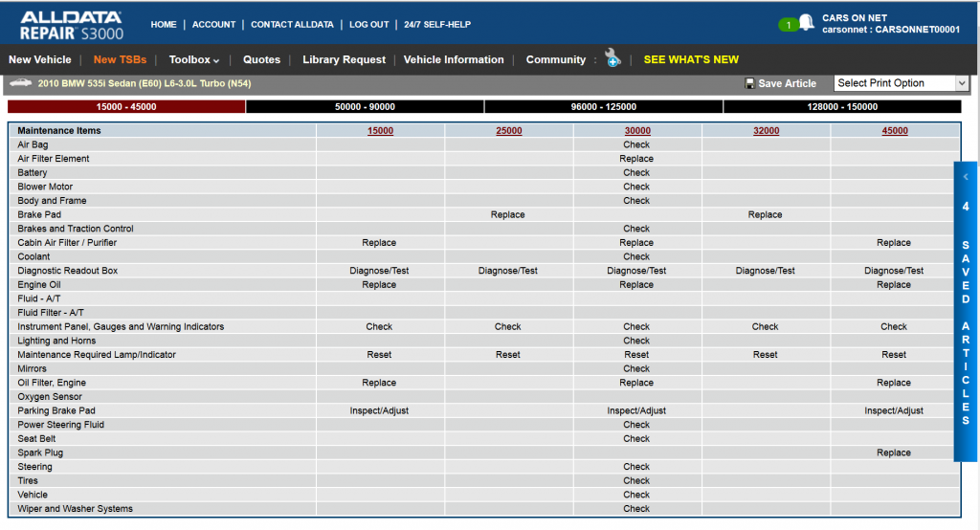
Task: Open the 15000 mileage column link
Action: (380, 131)
